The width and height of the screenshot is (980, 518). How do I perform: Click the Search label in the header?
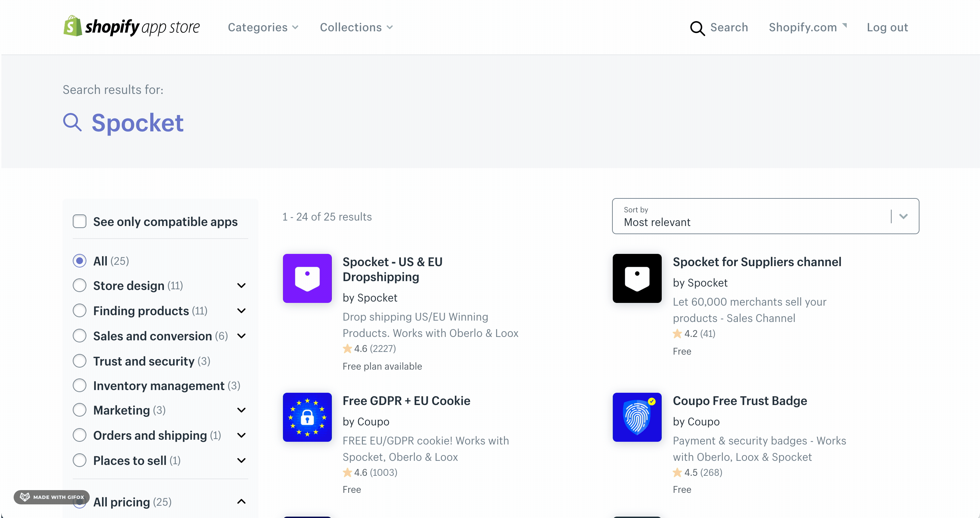(x=729, y=28)
